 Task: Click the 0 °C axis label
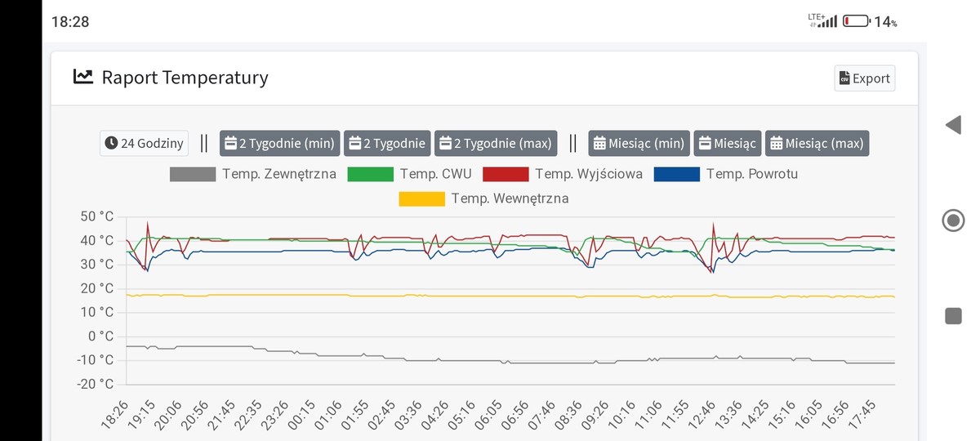tap(100, 336)
